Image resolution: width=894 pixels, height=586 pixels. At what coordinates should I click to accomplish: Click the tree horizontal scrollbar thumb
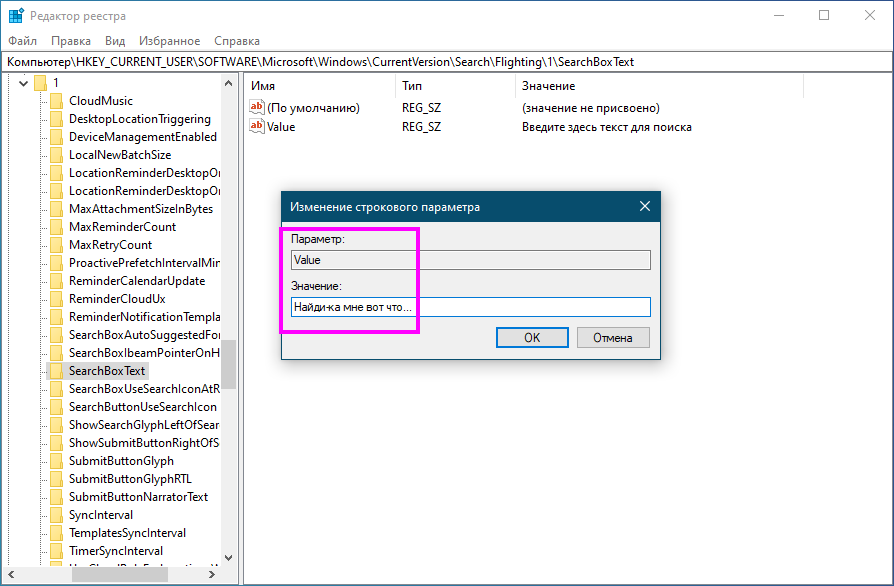coord(120,575)
